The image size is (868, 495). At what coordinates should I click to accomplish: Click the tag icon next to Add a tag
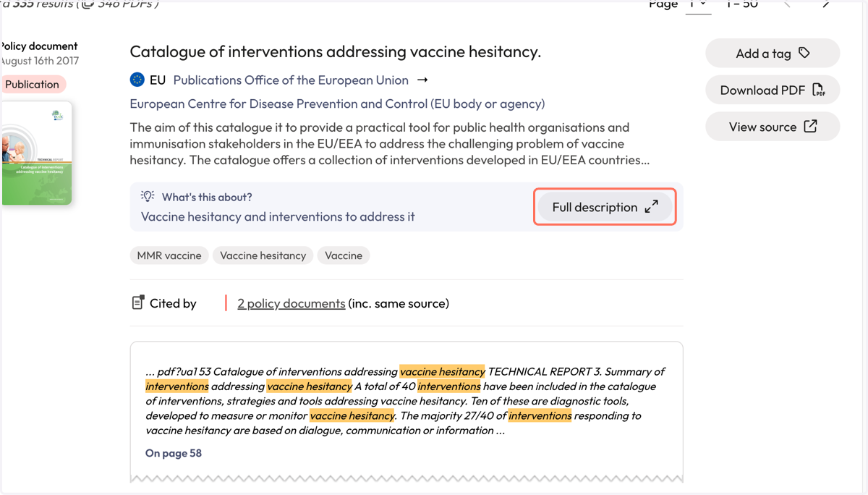pos(804,53)
